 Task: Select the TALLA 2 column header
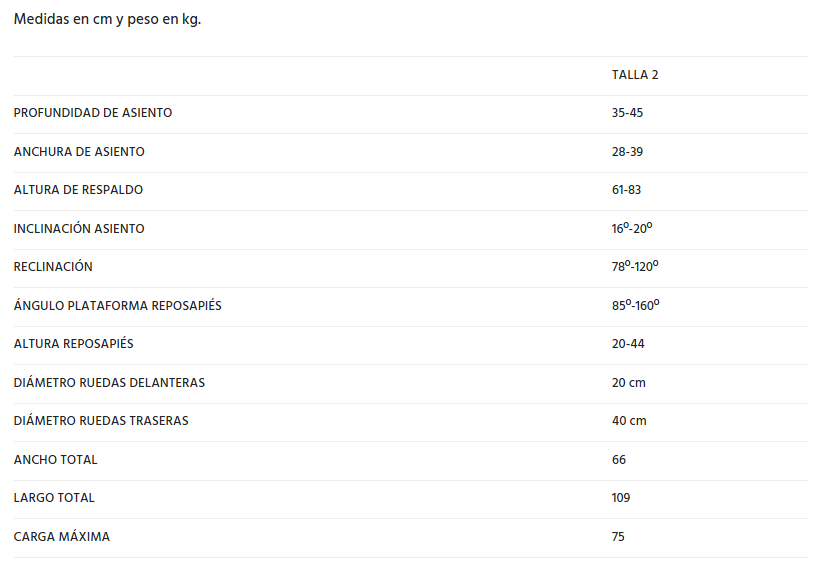(635, 75)
